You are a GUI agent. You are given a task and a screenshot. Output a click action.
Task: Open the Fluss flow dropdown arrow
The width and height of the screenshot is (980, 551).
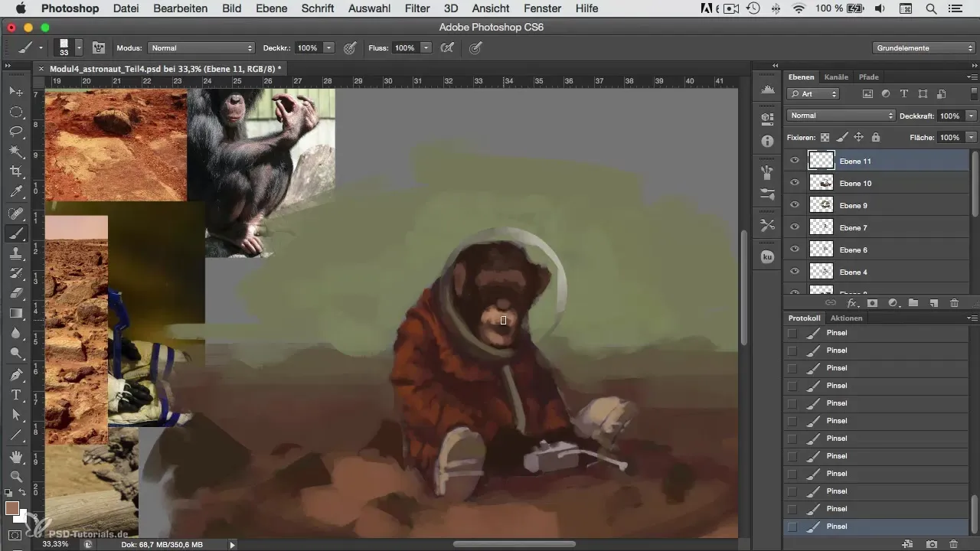426,47
